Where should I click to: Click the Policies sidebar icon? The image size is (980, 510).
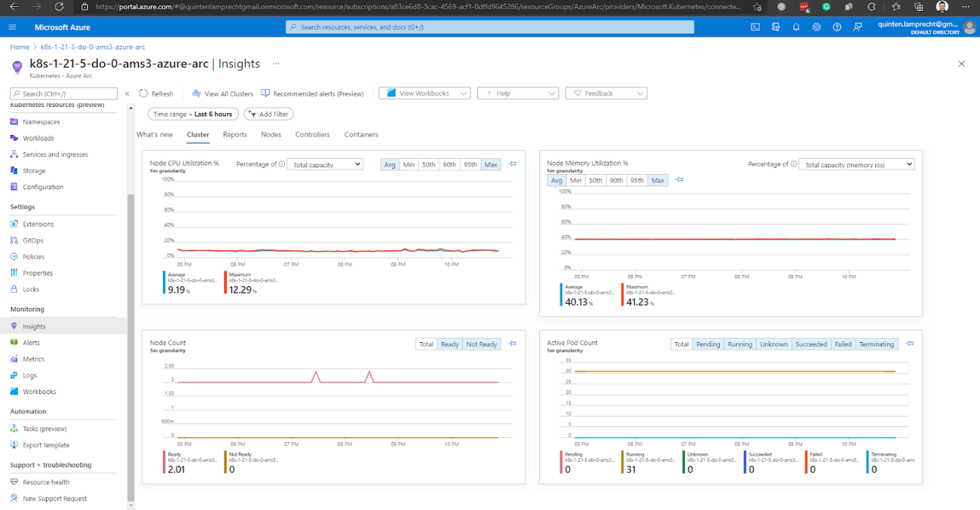coord(14,256)
